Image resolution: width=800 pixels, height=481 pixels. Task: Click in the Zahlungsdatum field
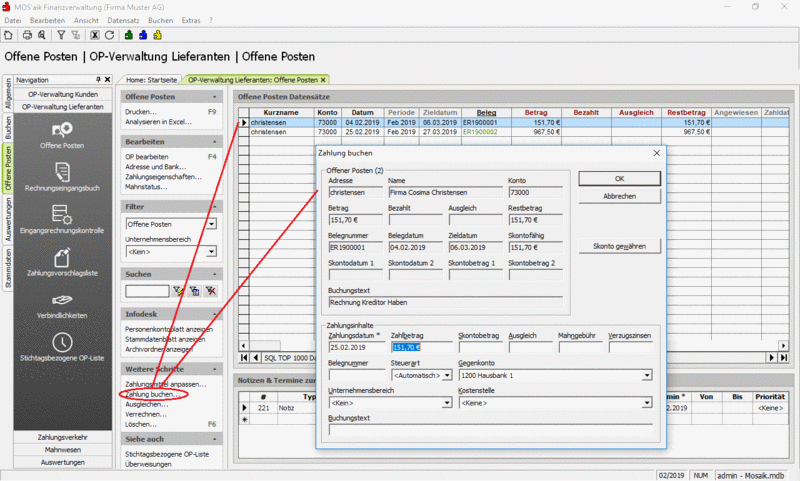[x=357, y=347]
